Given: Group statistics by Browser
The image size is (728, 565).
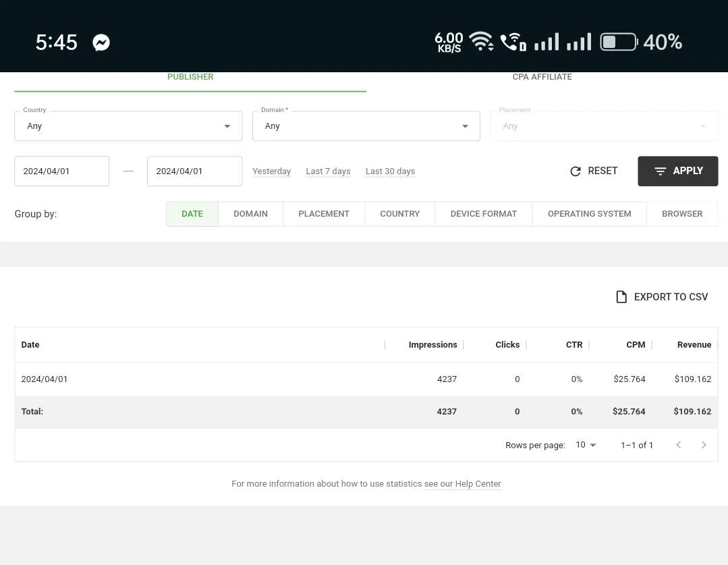Looking at the screenshot, I should tap(682, 214).
